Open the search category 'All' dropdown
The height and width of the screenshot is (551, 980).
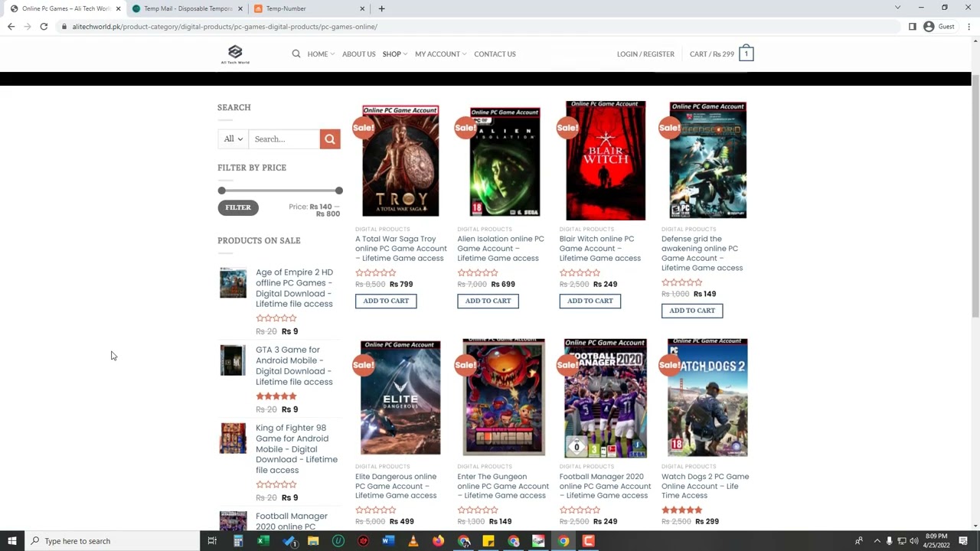(x=234, y=139)
